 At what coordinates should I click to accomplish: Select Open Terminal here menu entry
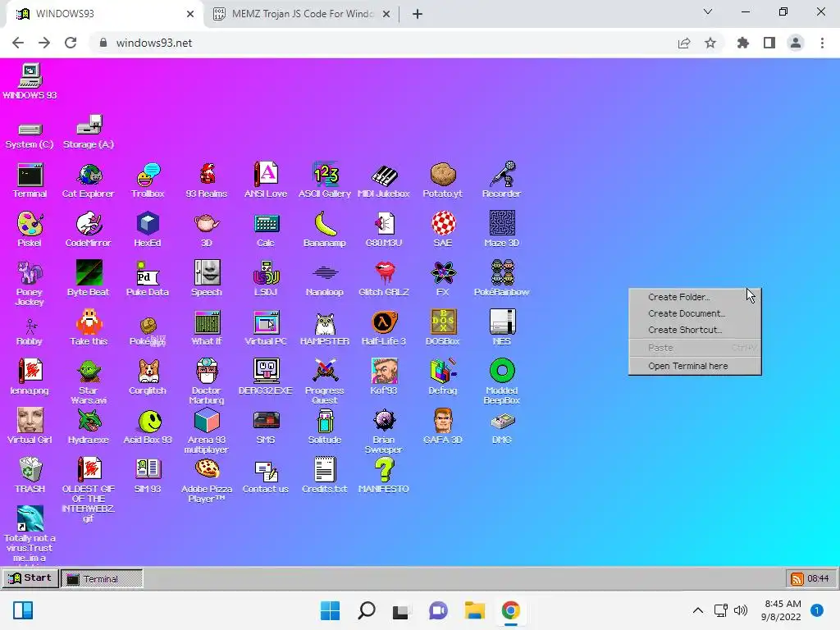694,366
